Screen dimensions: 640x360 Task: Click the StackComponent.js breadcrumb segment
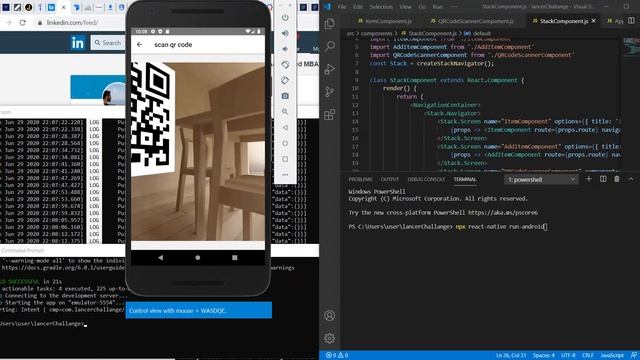[433, 33]
